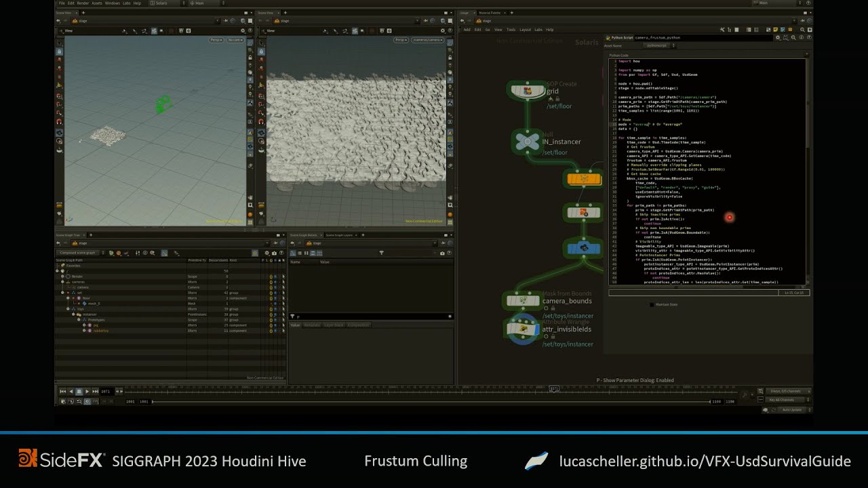Select the grid SOP Create node
The width and height of the screenshot is (868, 488).
point(528,90)
